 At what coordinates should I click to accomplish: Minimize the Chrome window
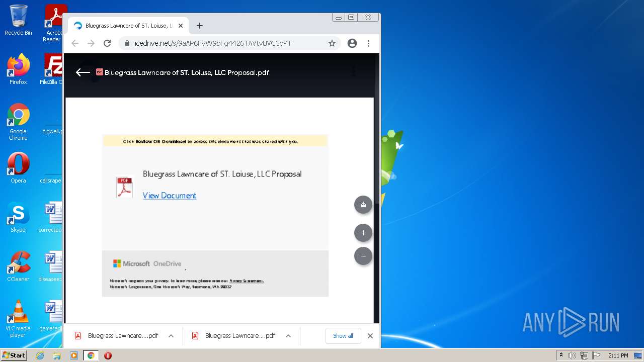click(x=339, y=17)
